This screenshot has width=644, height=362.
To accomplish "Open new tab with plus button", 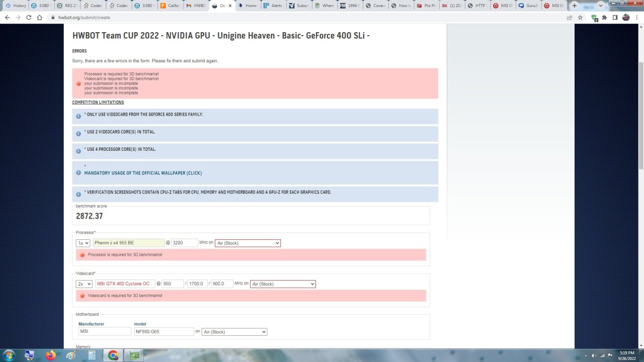I will [x=575, y=6].
